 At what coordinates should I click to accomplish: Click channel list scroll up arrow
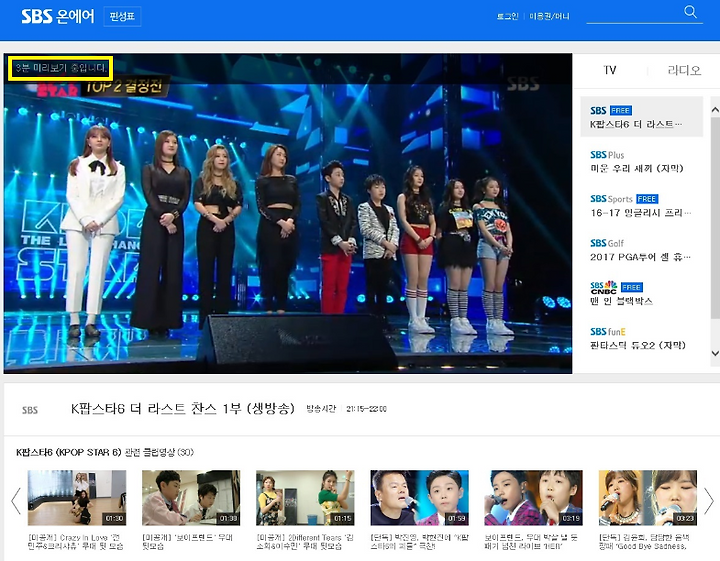715,109
